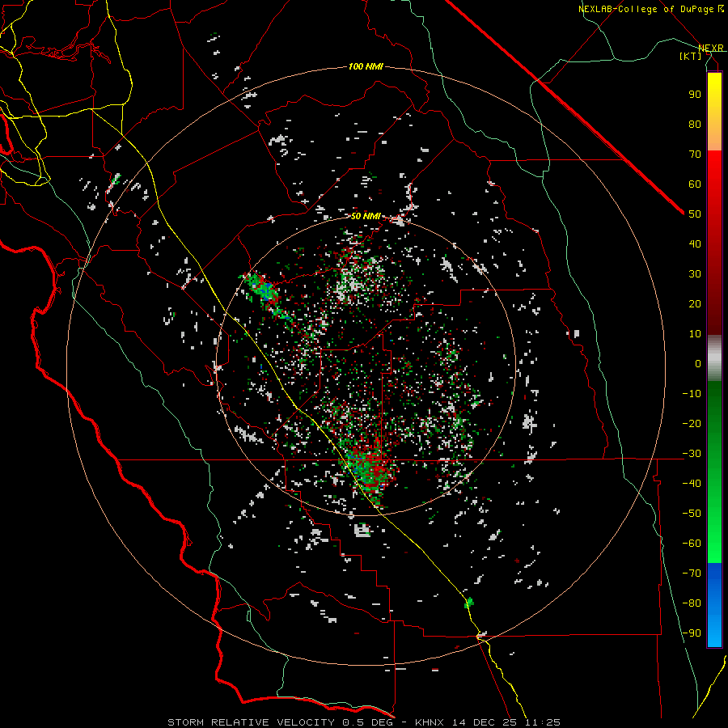Click the 50 NMI range ring label
The width and height of the screenshot is (728, 728).
[366, 216]
